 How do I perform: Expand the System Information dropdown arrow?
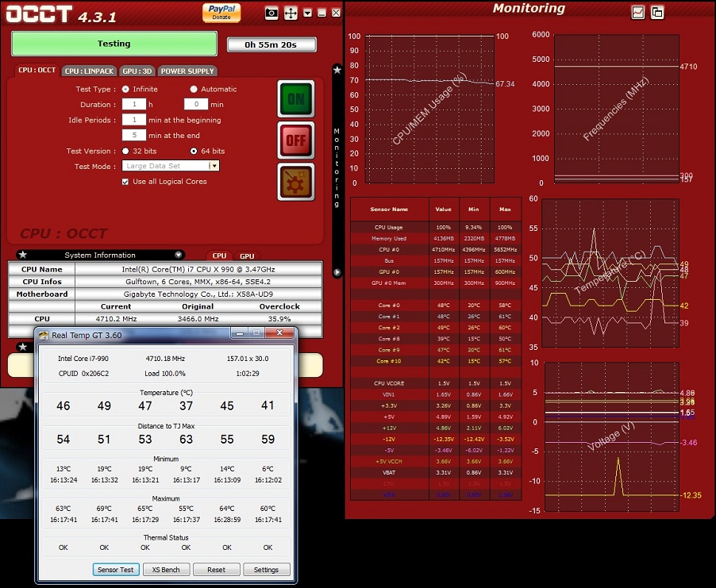pos(179,255)
